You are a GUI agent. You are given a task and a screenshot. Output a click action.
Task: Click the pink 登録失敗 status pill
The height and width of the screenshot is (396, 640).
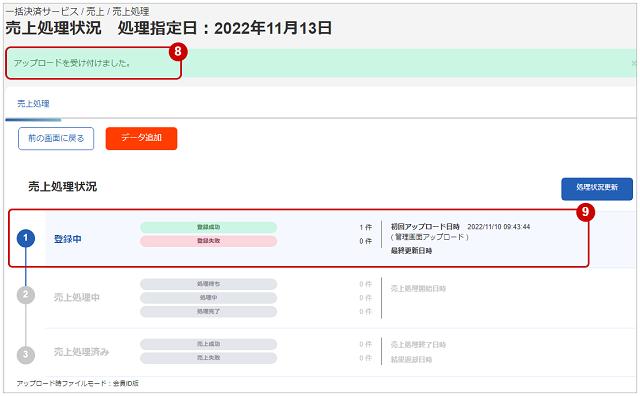tap(209, 241)
